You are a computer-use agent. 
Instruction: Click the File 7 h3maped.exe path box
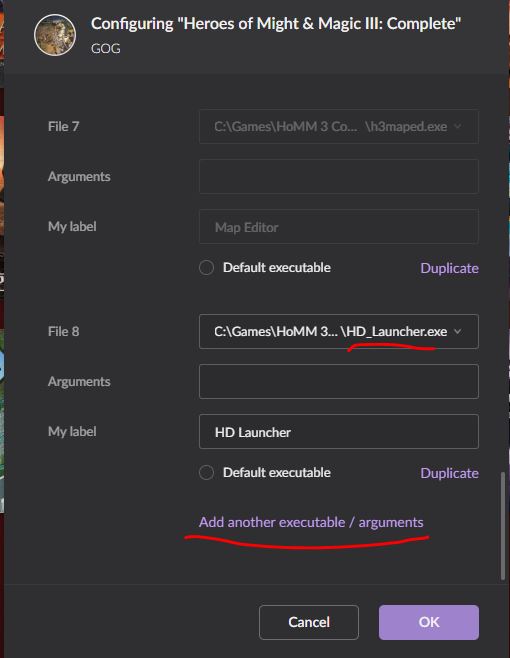339,126
